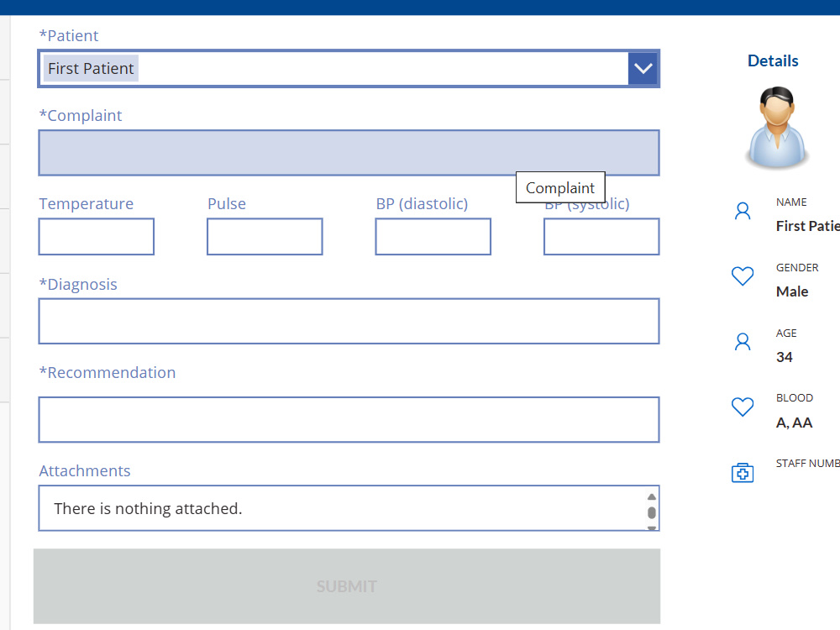Click the SUBMIT button
Image resolution: width=840 pixels, height=630 pixels.
[x=347, y=586]
